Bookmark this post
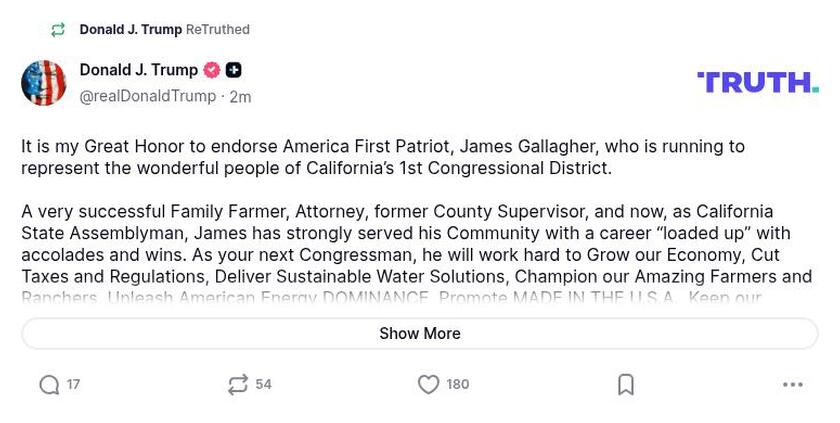Image resolution: width=840 pixels, height=423 pixels. click(x=626, y=385)
